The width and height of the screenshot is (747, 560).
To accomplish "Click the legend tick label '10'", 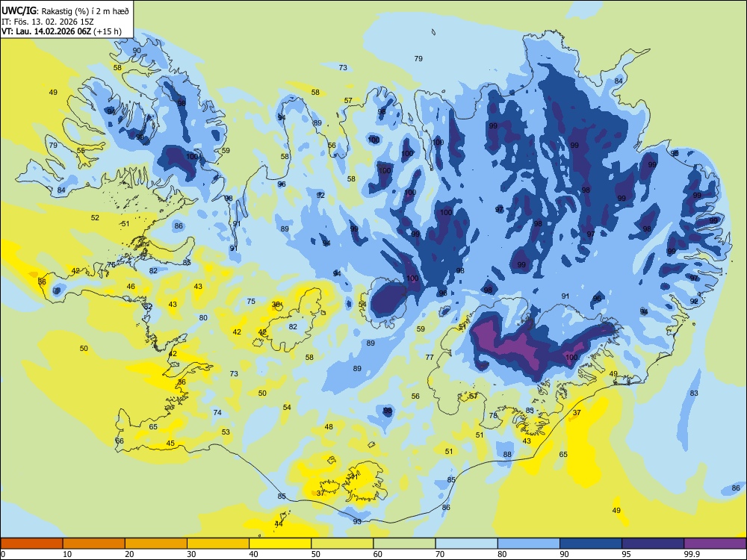I will [x=67, y=554].
